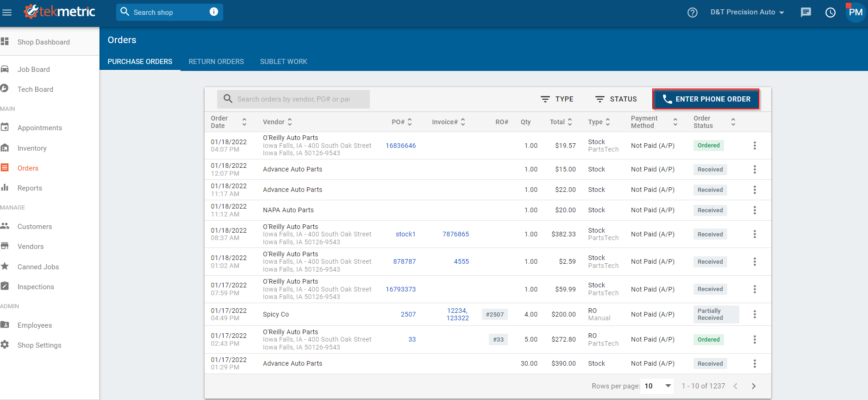Open row options for the NAPA Auto Parts order

pyautogui.click(x=755, y=210)
